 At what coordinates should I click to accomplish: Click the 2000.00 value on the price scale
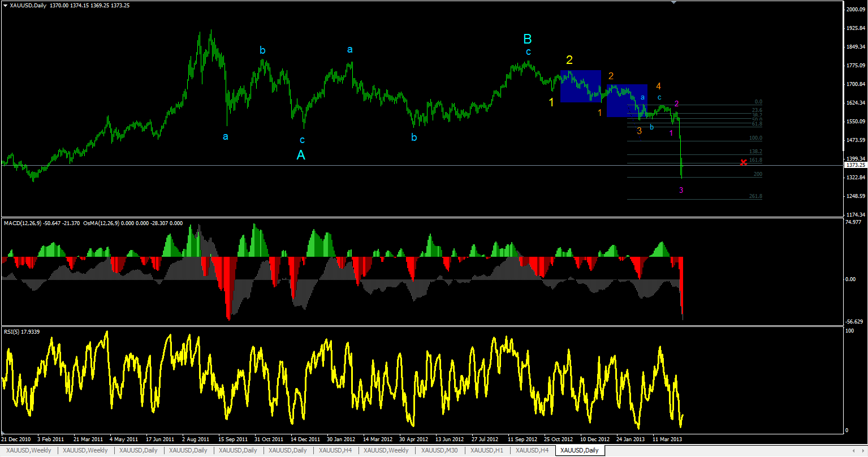854,10
